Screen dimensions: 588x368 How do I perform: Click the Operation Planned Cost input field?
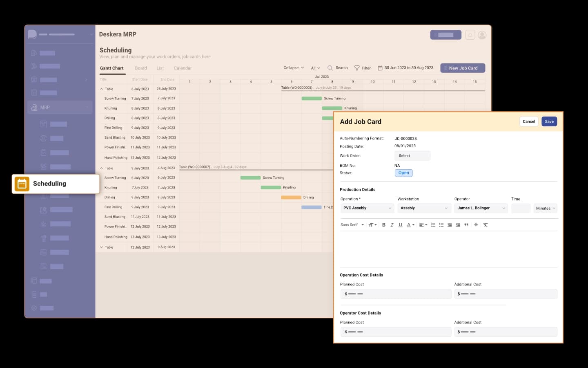tap(396, 294)
